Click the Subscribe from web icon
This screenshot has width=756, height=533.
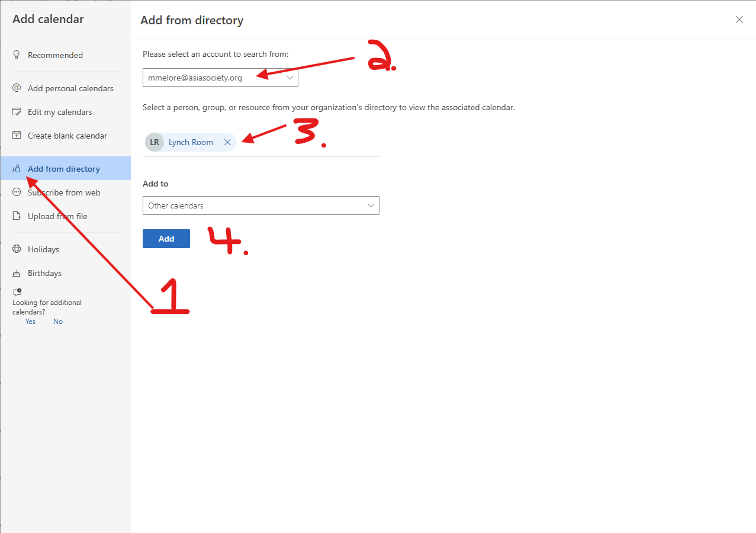pos(17,192)
